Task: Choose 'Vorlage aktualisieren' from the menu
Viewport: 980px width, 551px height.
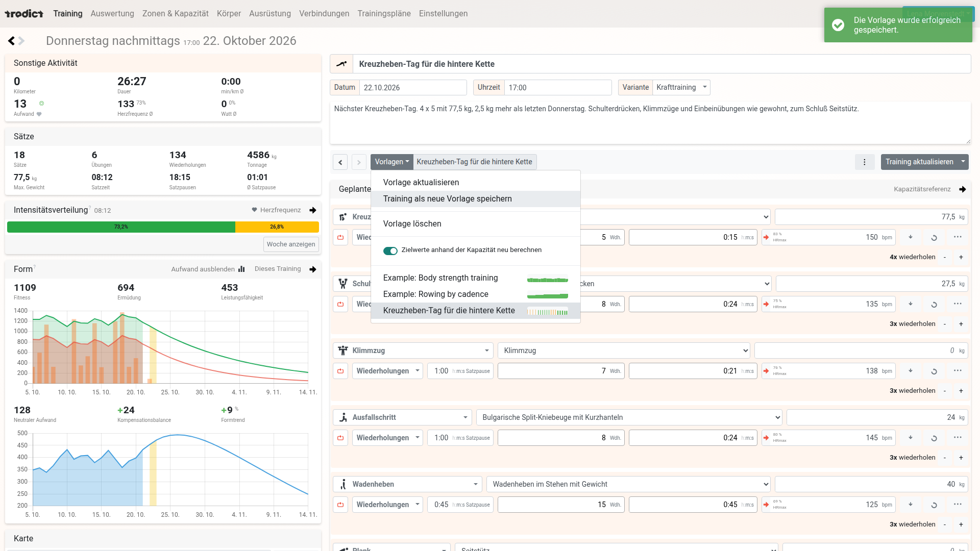Action: pos(476,183)
